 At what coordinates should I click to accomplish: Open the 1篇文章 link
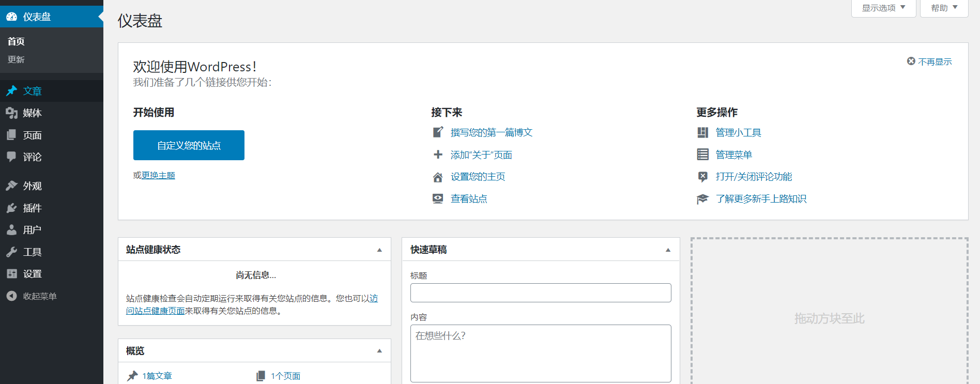point(157,376)
